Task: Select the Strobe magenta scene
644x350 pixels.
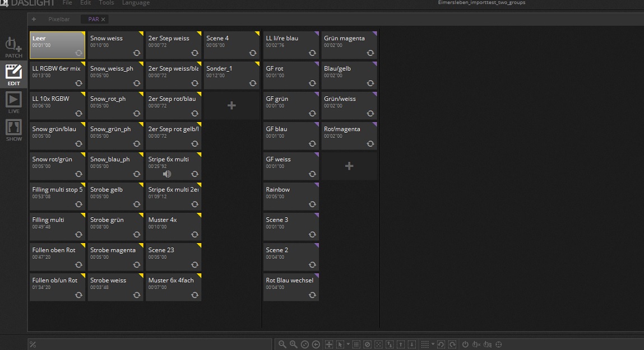Action: 115,257
